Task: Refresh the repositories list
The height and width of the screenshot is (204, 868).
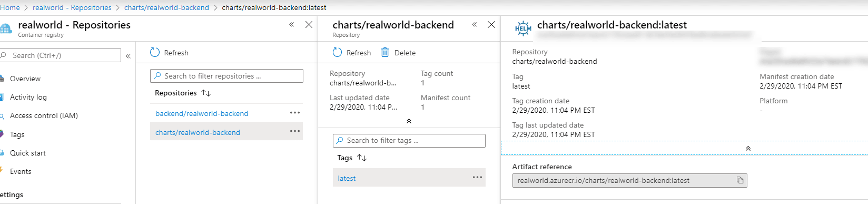Action: [x=169, y=53]
